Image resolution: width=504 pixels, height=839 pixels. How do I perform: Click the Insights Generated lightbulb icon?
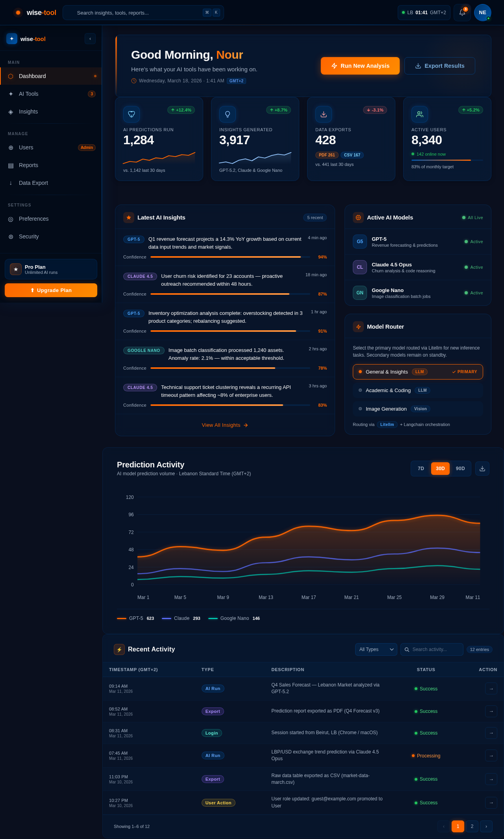[228, 114]
